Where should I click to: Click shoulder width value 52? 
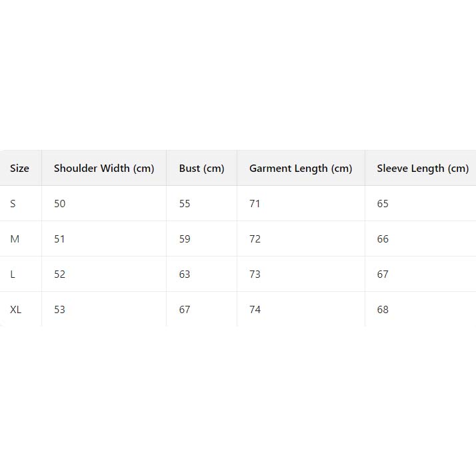tap(60, 274)
